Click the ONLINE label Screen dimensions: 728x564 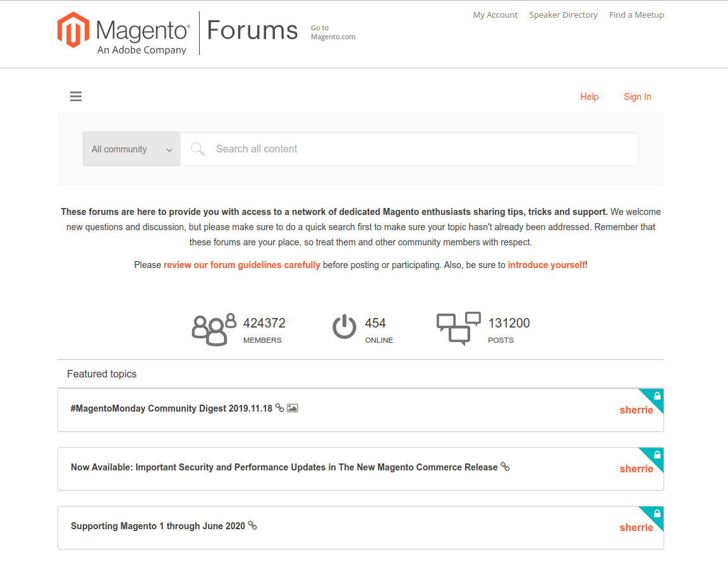[379, 340]
